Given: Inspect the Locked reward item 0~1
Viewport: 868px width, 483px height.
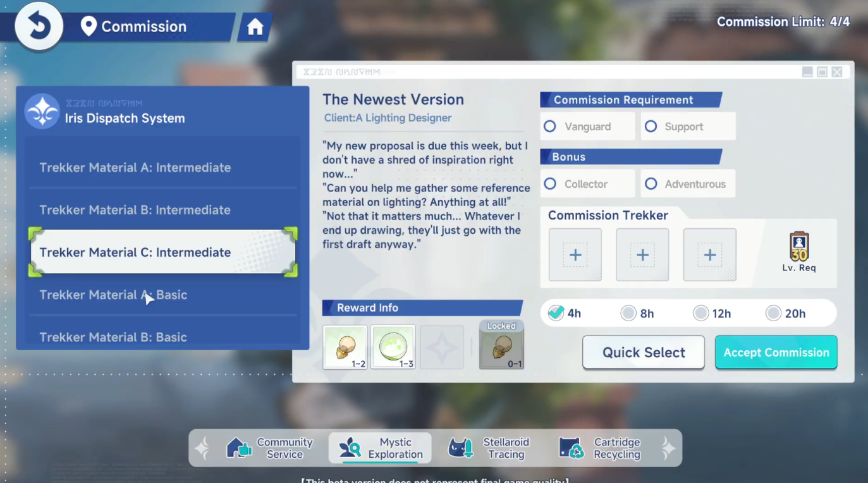Looking at the screenshot, I should pos(501,345).
